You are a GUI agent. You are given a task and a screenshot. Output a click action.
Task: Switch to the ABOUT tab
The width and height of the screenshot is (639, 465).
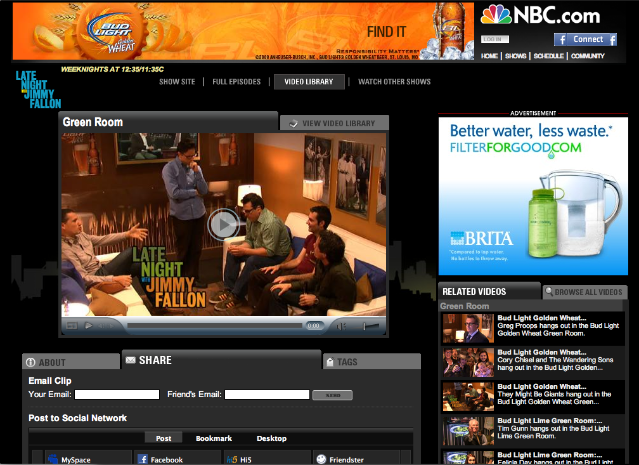[x=71, y=362]
